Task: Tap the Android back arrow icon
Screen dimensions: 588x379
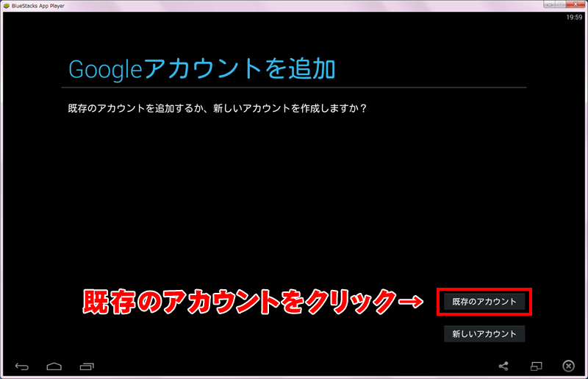Action: 22,366
